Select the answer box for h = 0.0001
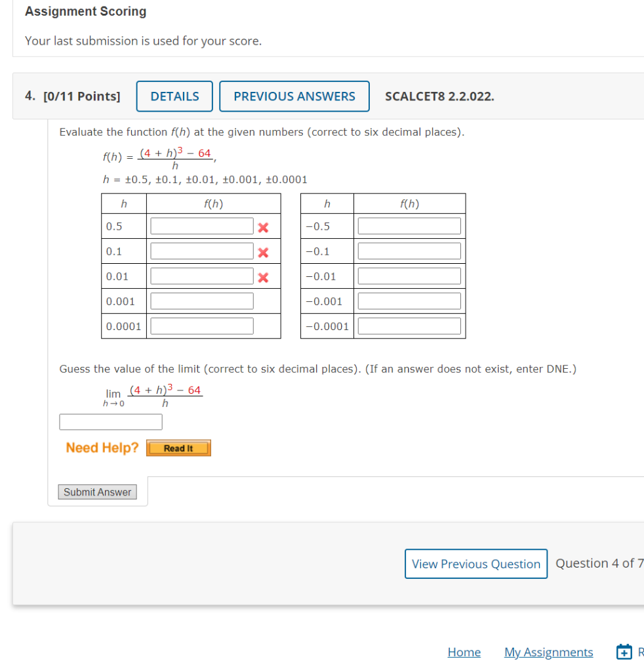 point(201,325)
